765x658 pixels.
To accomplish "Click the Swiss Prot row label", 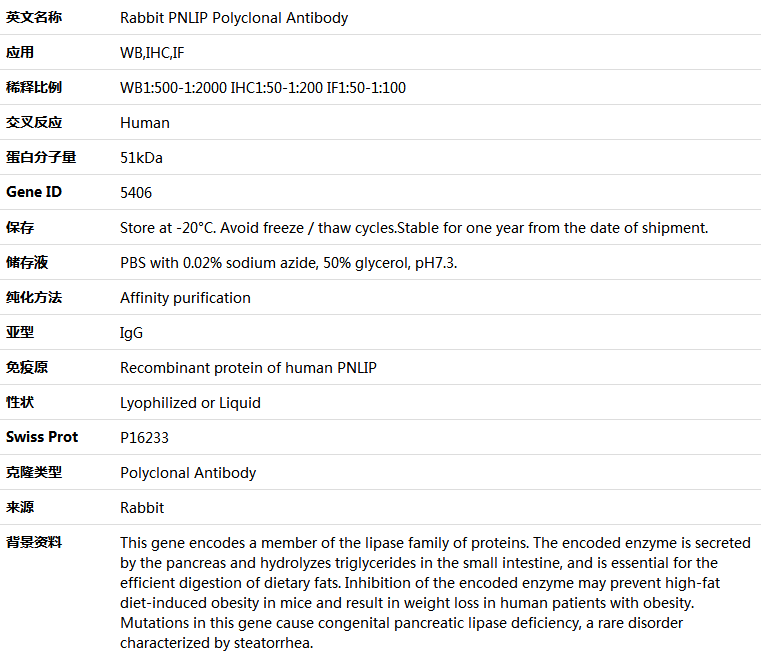I will [x=42, y=437].
